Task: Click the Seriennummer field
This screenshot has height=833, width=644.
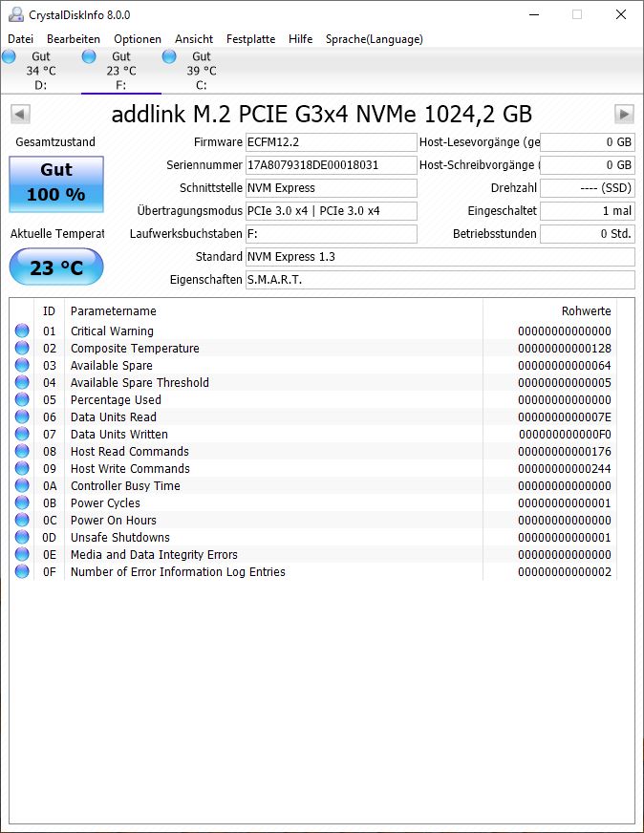Action: 331,165
